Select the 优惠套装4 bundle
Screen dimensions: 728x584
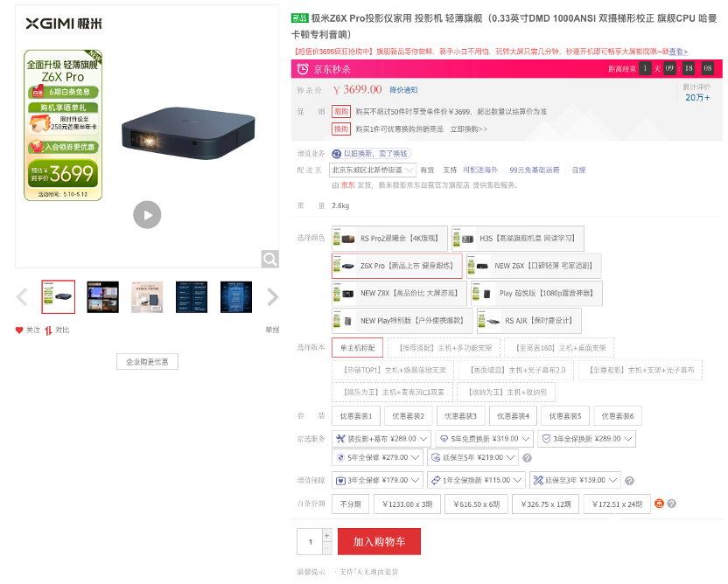(513, 416)
